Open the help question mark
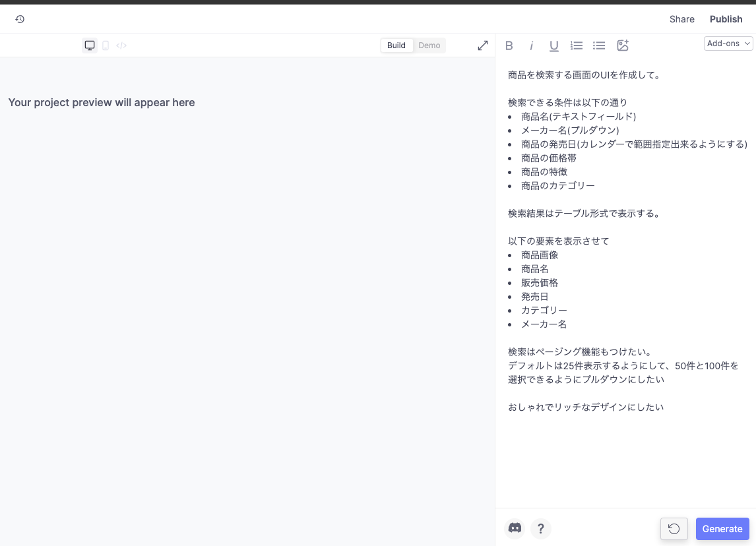756x546 pixels. coord(541,529)
